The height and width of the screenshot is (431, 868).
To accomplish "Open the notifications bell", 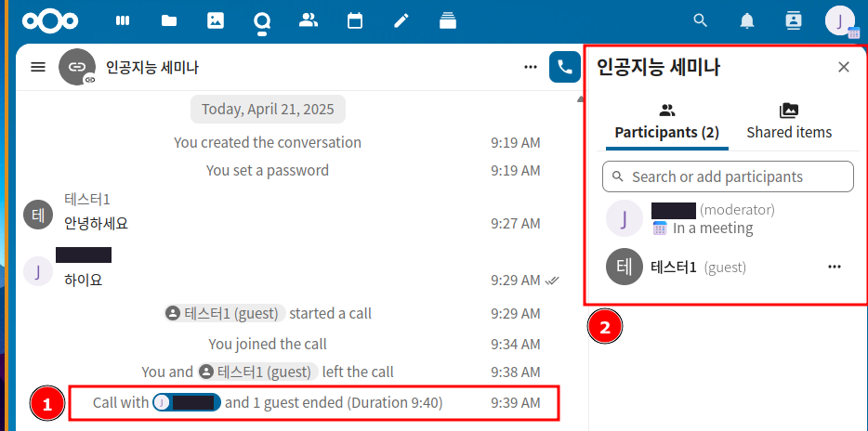I will (747, 20).
